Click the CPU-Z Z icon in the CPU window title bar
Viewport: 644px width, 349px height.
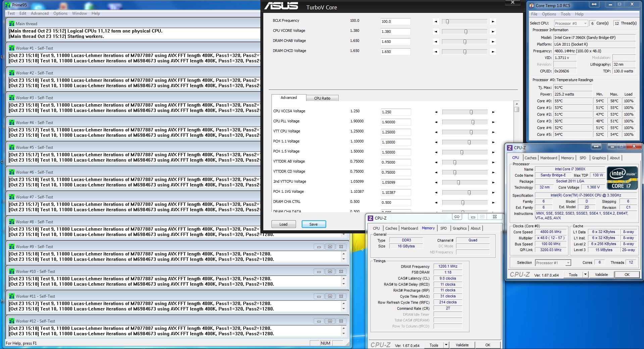(x=510, y=148)
